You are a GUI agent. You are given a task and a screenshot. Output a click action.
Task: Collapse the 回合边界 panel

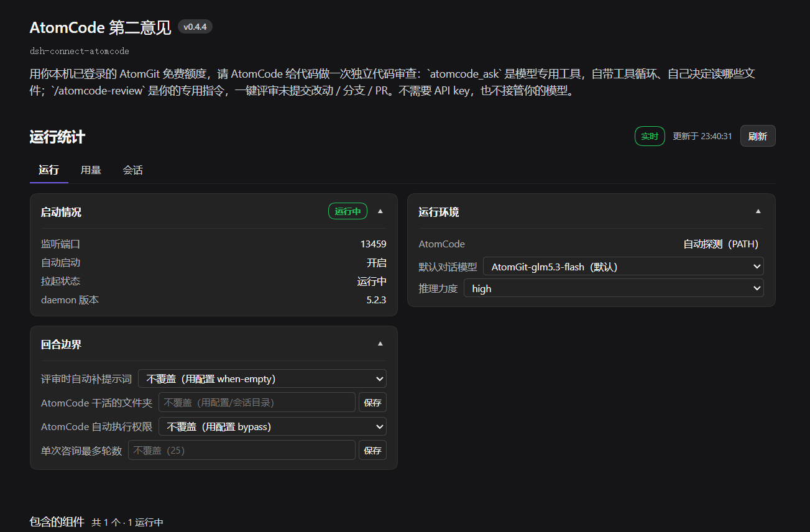point(380,344)
